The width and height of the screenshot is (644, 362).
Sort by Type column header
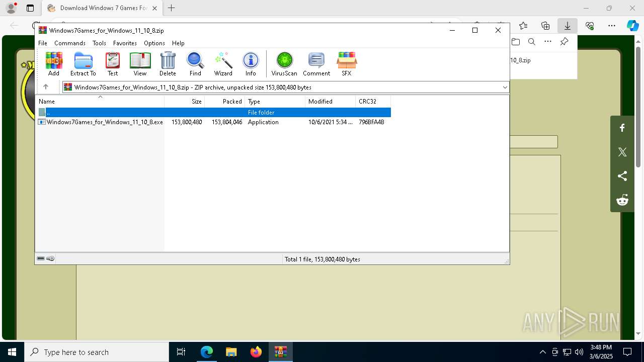[275, 101]
